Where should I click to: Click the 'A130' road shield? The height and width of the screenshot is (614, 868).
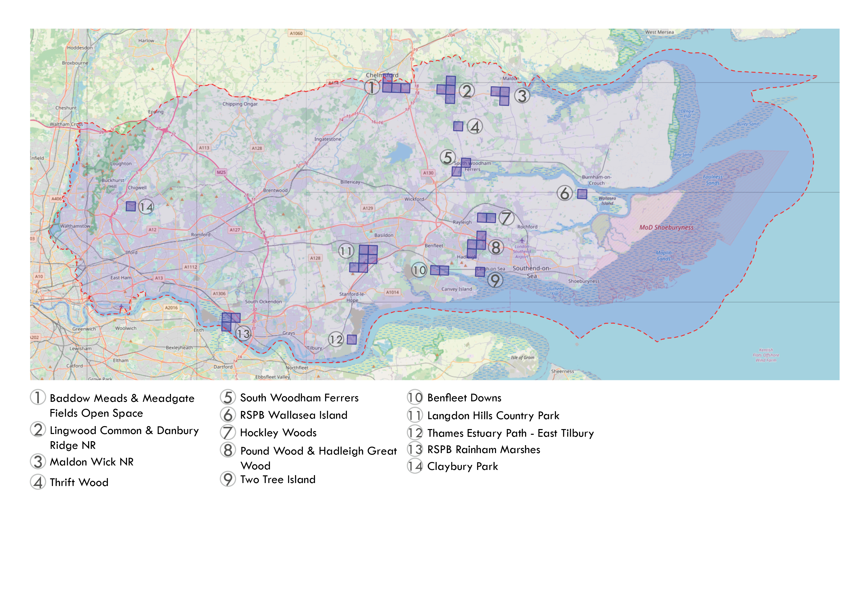tap(428, 173)
